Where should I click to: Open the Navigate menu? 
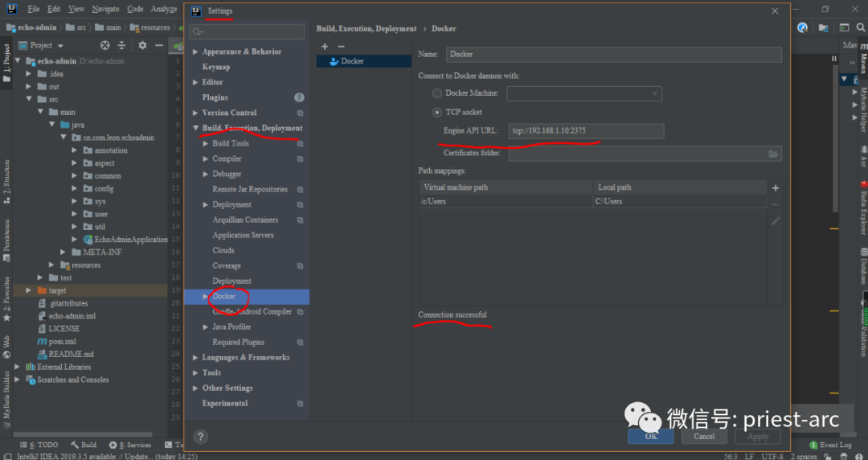(x=105, y=9)
